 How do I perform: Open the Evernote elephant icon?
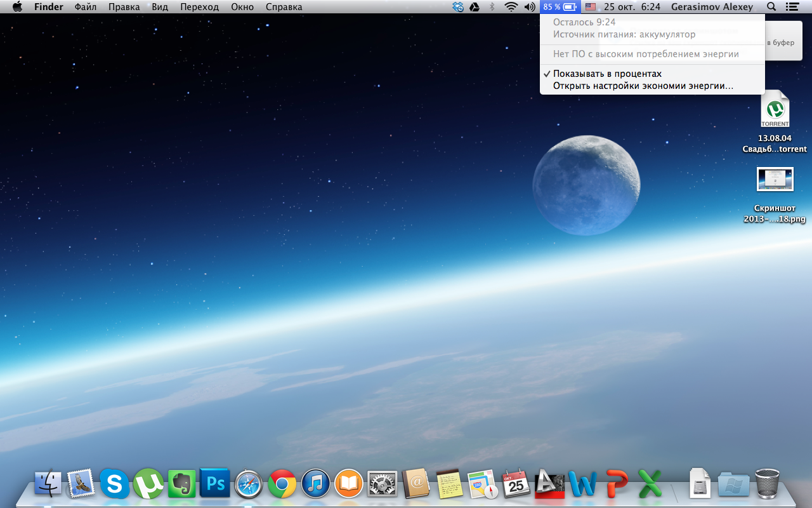(181, 485)
